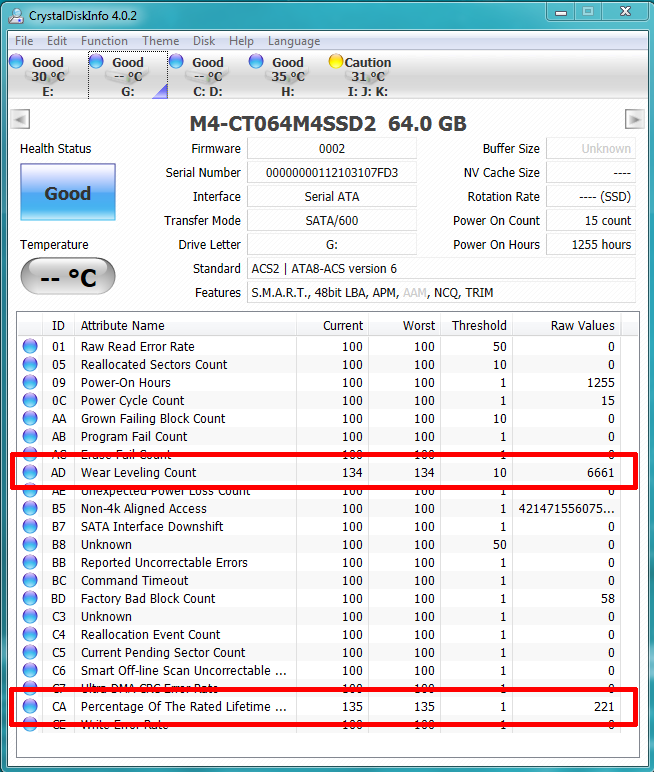Image resolution: width=654 pixels, height=772 pixels.
Task: Click the ID column header
Action: click(x=58, y=325)
